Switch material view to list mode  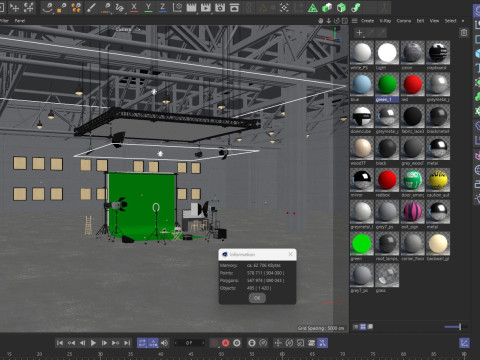[x=356, y=327]
